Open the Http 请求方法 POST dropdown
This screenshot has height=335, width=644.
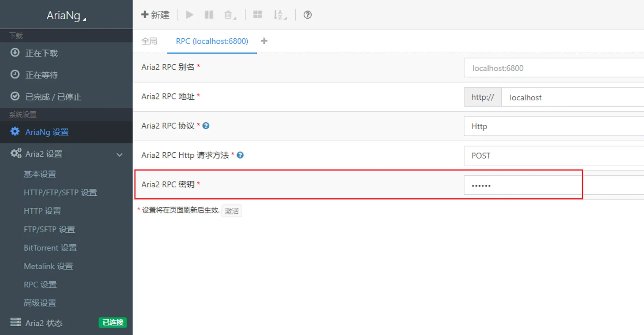pyautogui.click(x=554, y=156)
